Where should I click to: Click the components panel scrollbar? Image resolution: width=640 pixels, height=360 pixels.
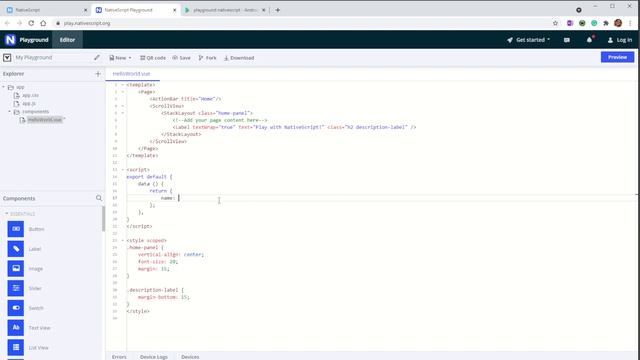[103, 219]
